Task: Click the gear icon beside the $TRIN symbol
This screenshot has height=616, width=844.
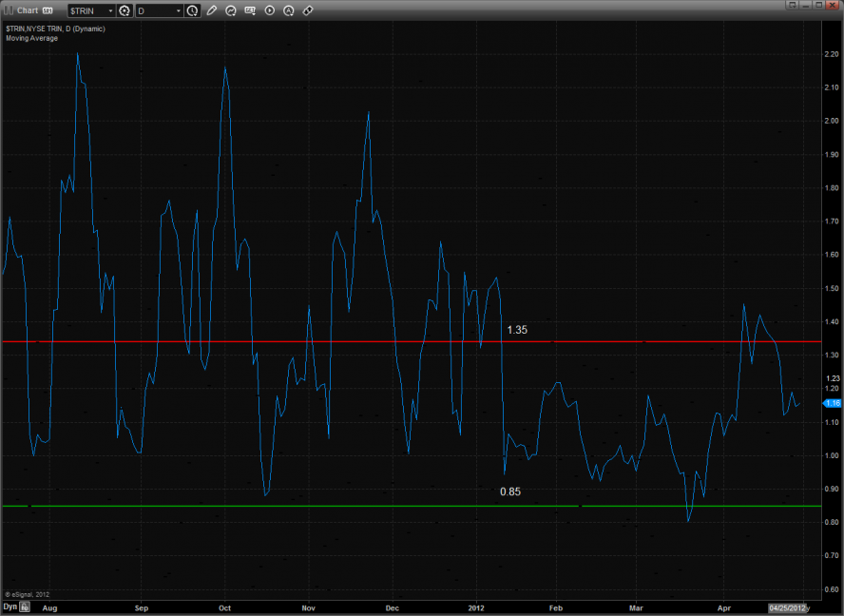Action: (125, 10)
